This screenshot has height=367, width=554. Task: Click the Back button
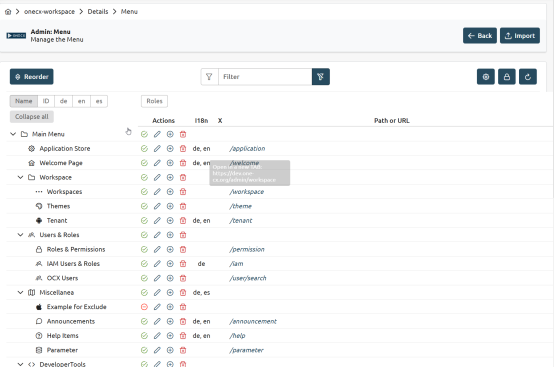pyautogui.click(x=480, y=36)
